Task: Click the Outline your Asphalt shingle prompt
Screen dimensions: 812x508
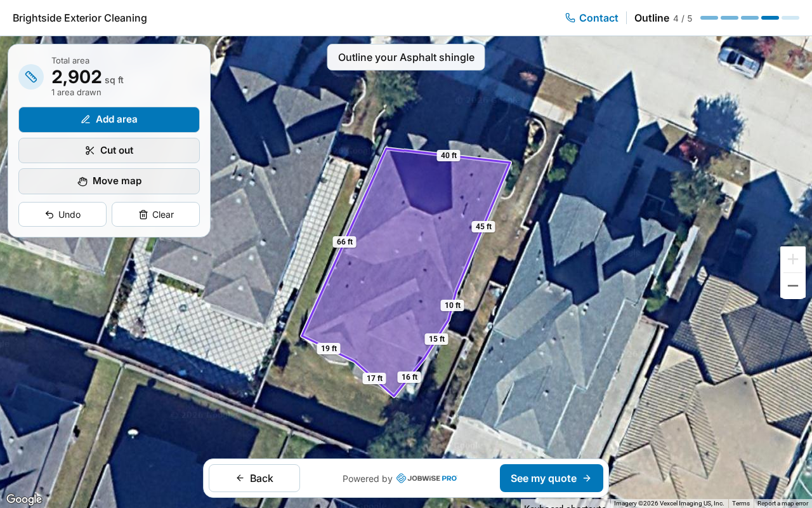Action: tap(406, 57)
